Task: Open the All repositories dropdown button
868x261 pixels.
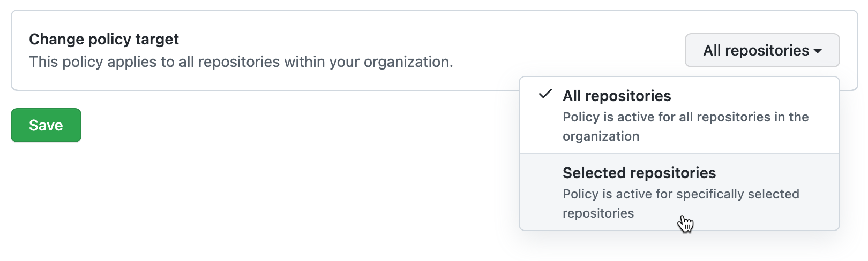Action: [761, 50]
